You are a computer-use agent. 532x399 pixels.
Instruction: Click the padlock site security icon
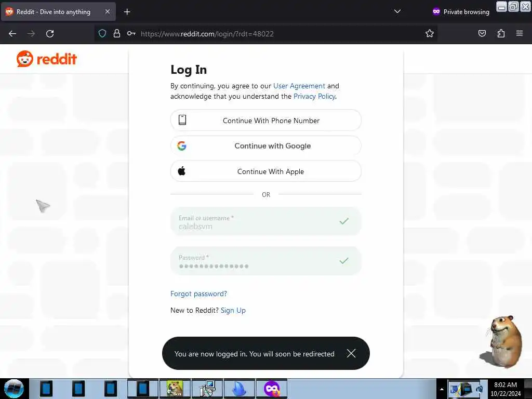[117, 34]
